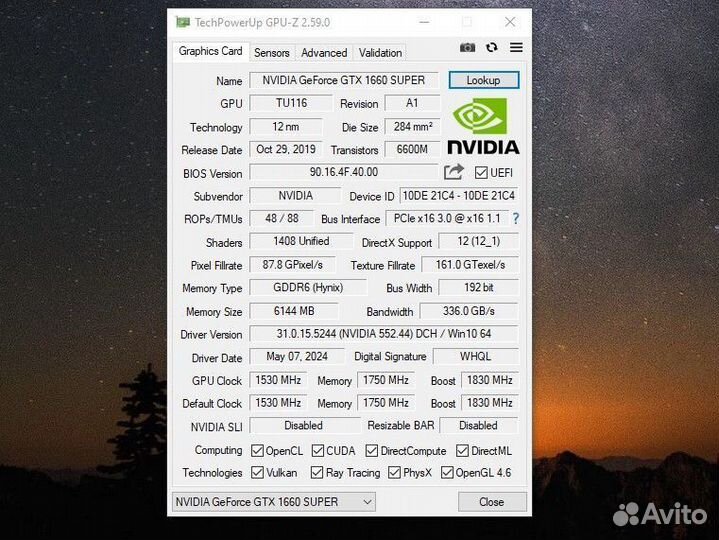The image size is (719, 540).
Task: Toggle the OpenCL checkbox
Action: [x=257, y=451]
